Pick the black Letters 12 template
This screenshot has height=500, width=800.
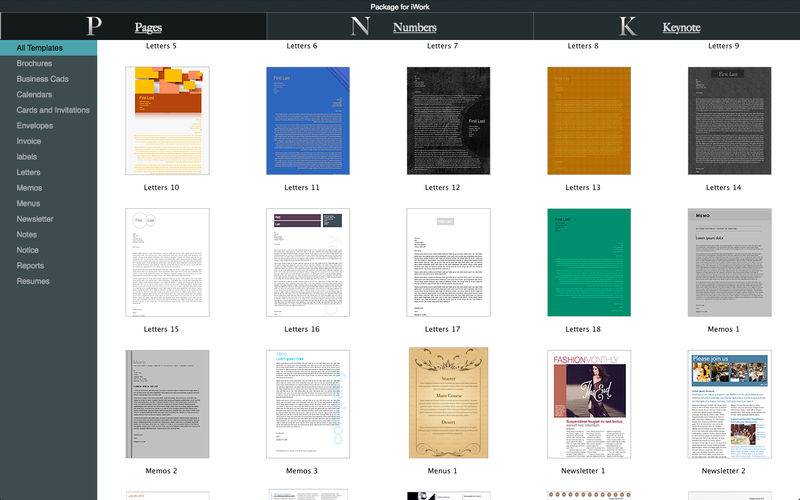pos(448,121)
